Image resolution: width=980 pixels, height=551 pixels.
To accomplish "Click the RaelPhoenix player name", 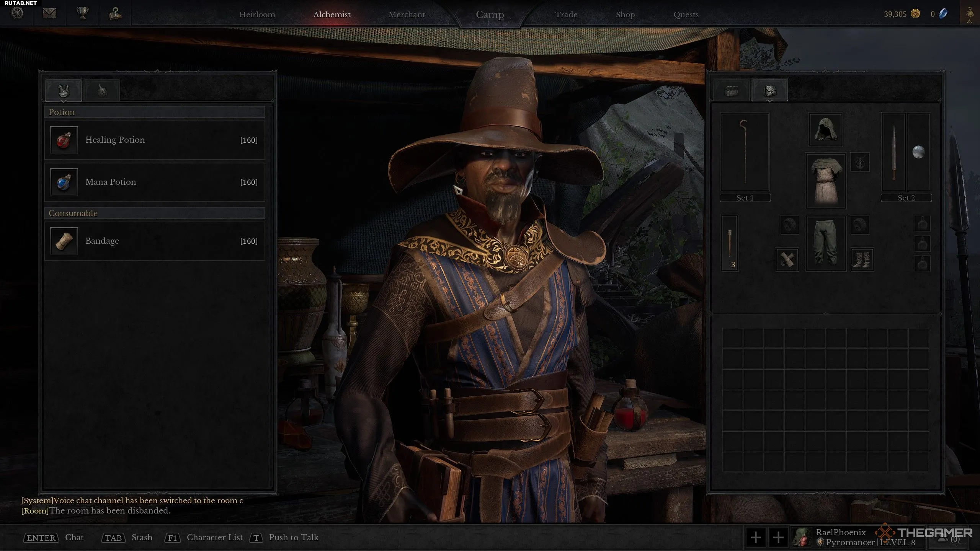I will [841, 533].
